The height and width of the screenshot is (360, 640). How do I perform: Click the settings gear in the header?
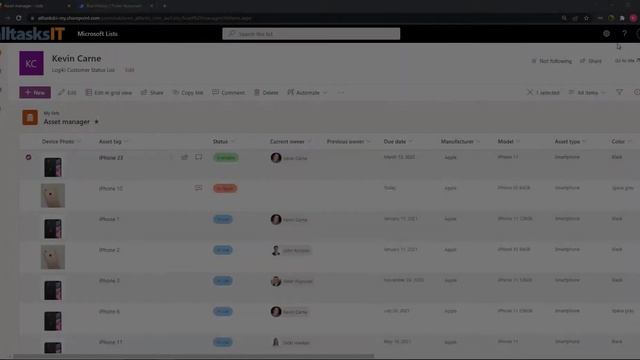tap(607, 34)
